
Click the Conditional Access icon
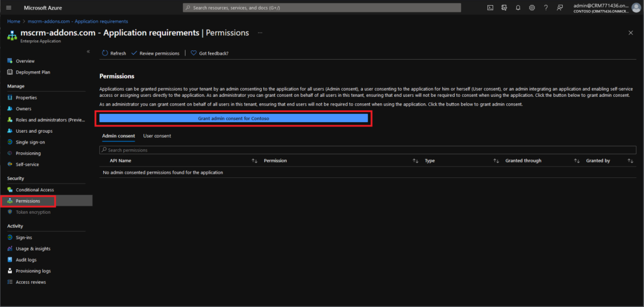click(10, 189)
